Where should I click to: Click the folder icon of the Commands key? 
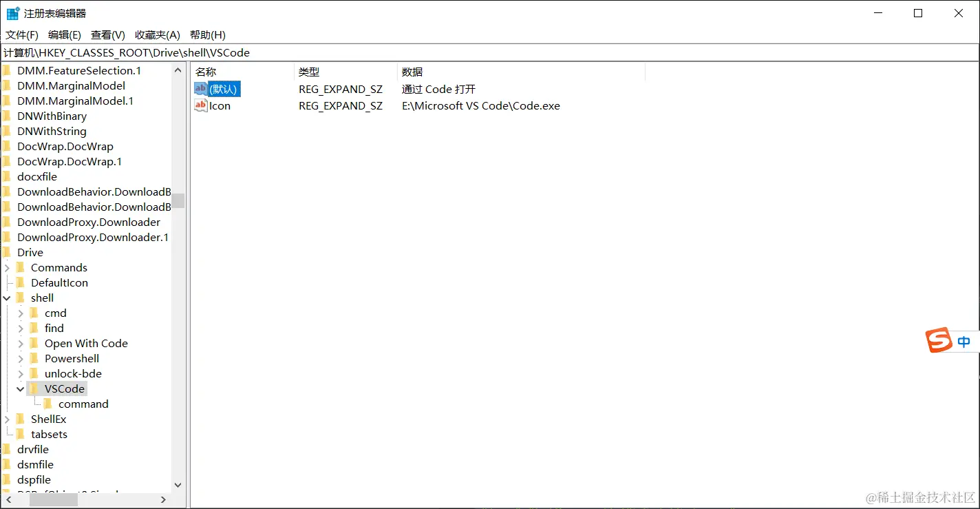coord(21,268)
